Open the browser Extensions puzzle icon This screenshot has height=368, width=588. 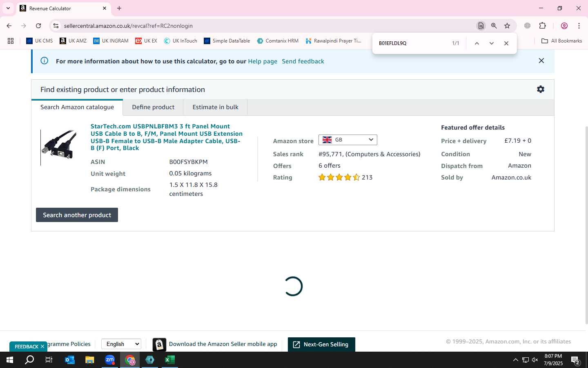(x=543, y=26)
